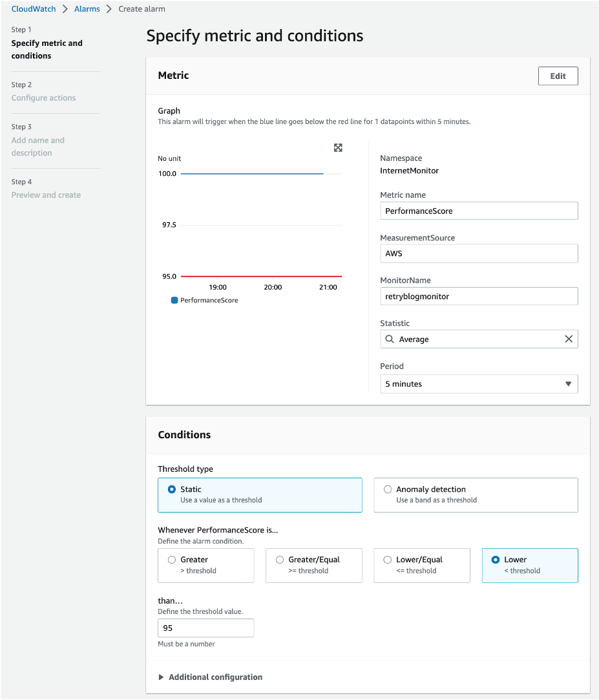Select Anomaly detection threshold type
The height and width of the screenshot is (700, 599).
tap(388, 489)
